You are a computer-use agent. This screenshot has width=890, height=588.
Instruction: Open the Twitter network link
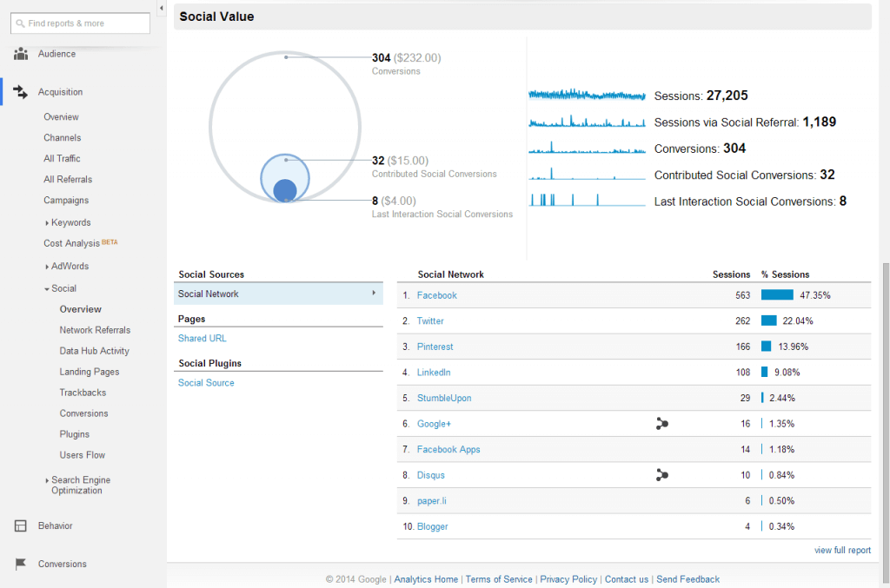(x=430, y=321)
